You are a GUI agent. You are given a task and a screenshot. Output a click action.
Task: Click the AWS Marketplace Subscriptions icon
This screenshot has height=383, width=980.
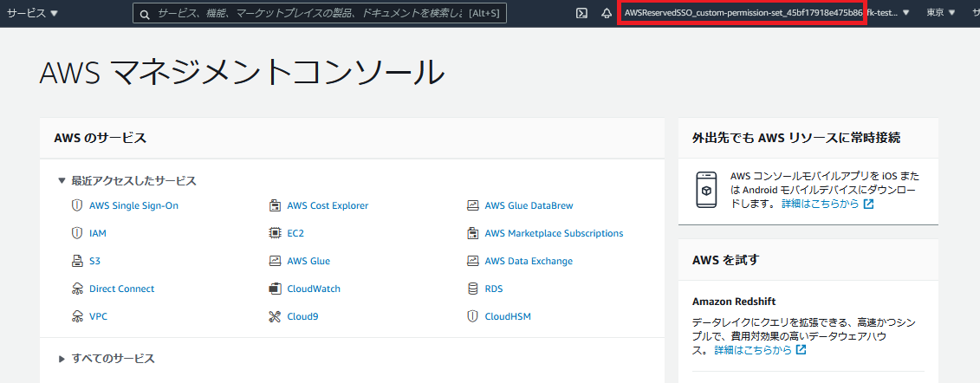472,233
